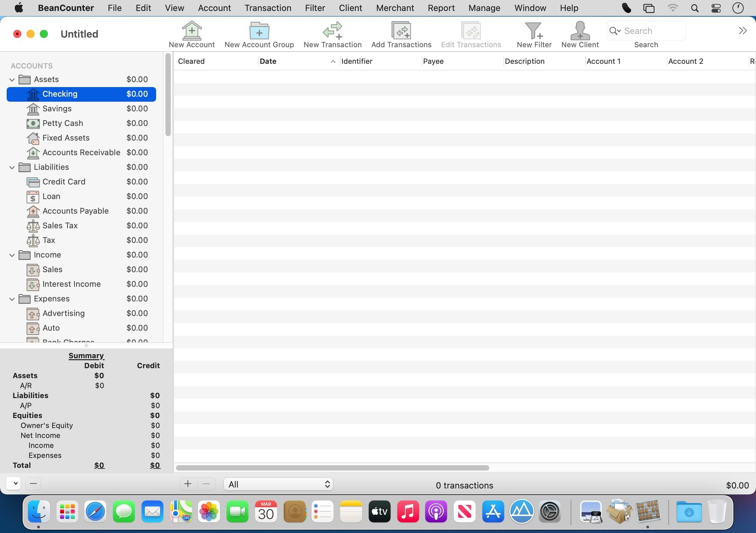
Task: Open the Merchant menu
Action: pos(395,8)
